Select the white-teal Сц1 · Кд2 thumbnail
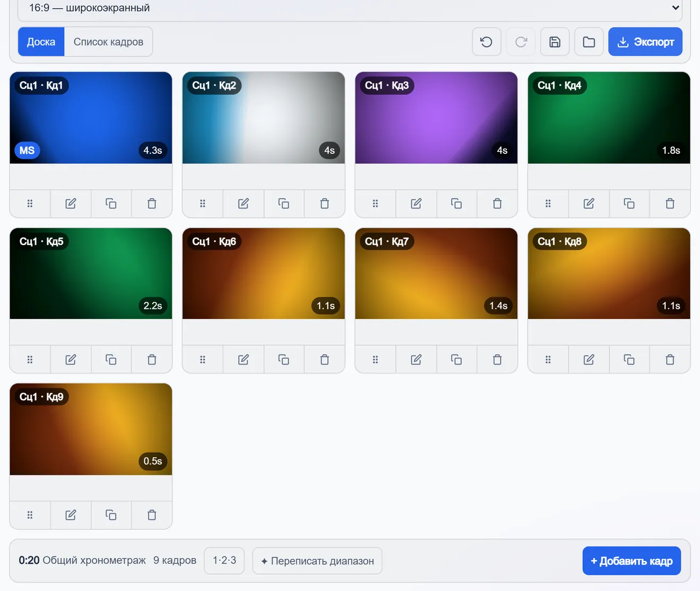700x591 pixels. [264, 118]
